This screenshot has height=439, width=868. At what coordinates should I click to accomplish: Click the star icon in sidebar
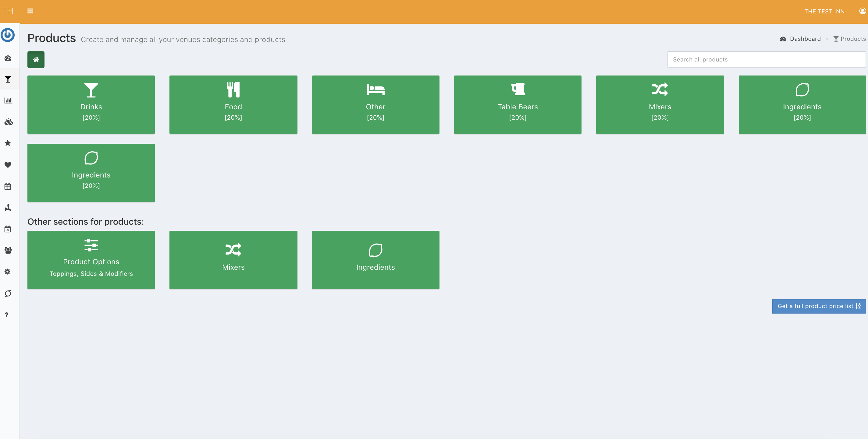8,143
